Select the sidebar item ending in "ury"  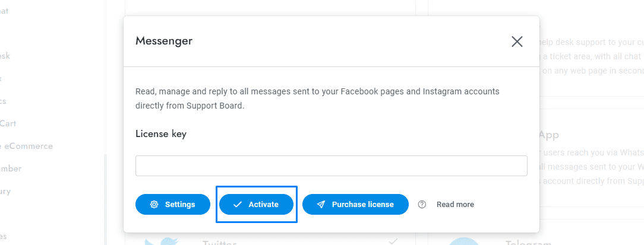(5, 191)
